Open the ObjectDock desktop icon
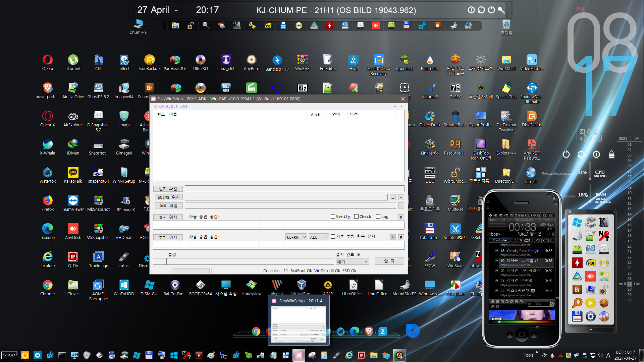The width and height of the screenshot is (644, 362). 430,119
